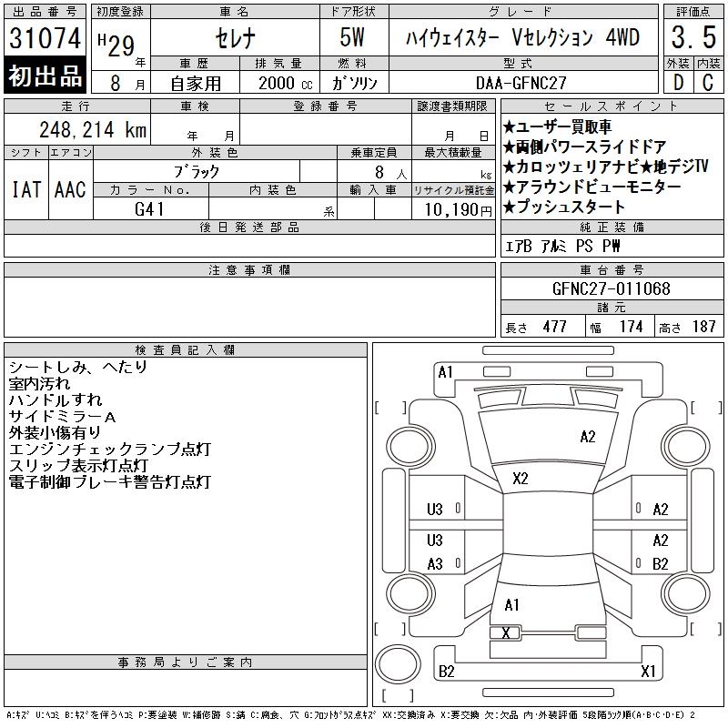728x728 pixels.
Task: Select the A1 marker on the front bumper
Action: (x=445, y=371)
